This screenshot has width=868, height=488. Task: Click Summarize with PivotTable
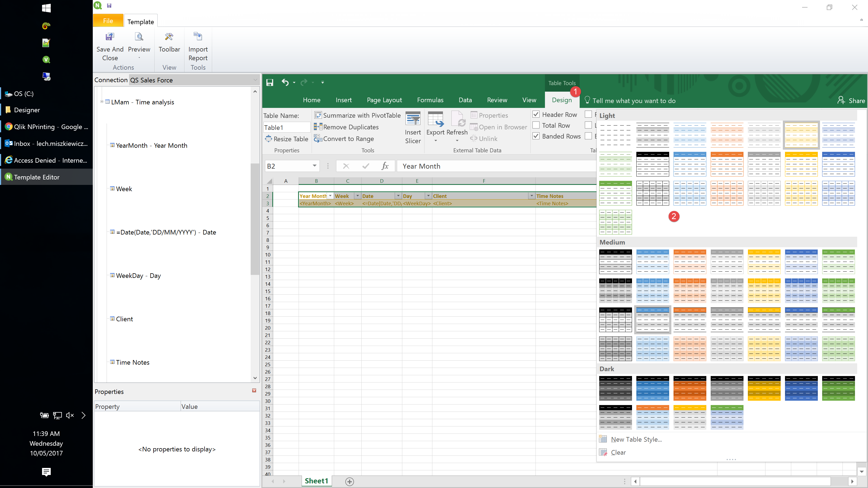point(357,115)
